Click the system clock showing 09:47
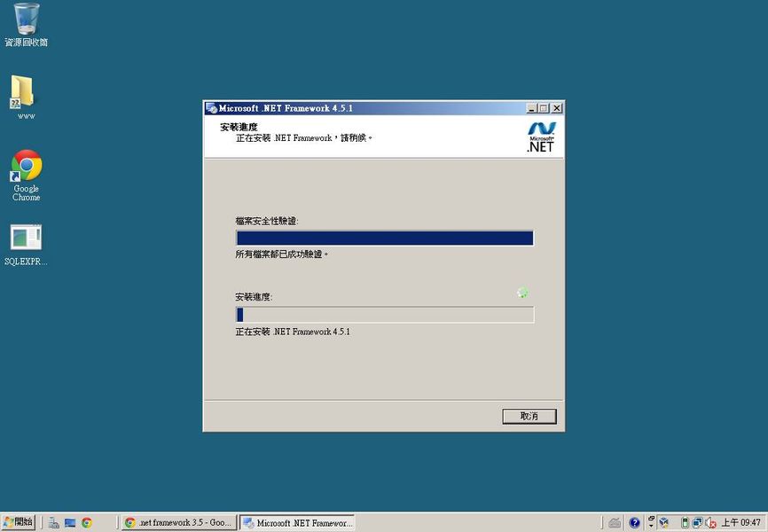This screenshot has height=532, width=768. pyautogui.click(x=741, y=523)
